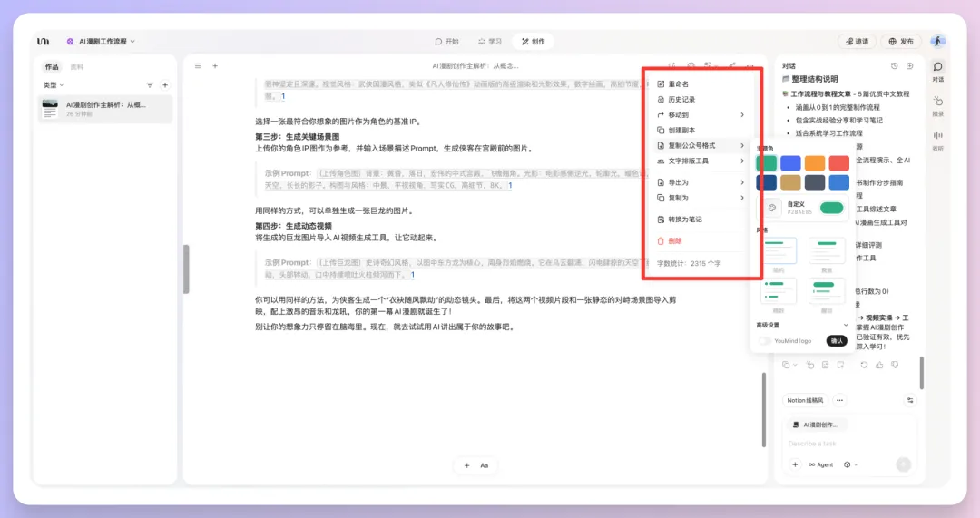The height and width of the screenshot is (518, 980).
Task: Click the outline list icon above document
Action: click(x=197, y=66)
